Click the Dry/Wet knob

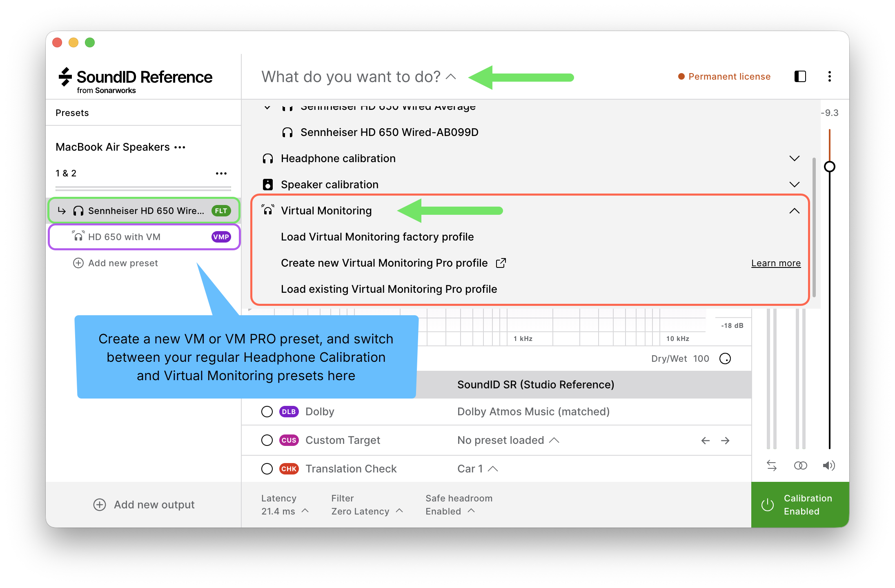(725, 359)
